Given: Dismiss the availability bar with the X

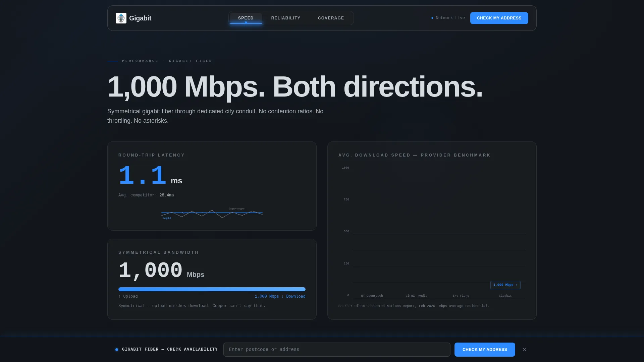Looking at the screenshot, I should (525, 350).
